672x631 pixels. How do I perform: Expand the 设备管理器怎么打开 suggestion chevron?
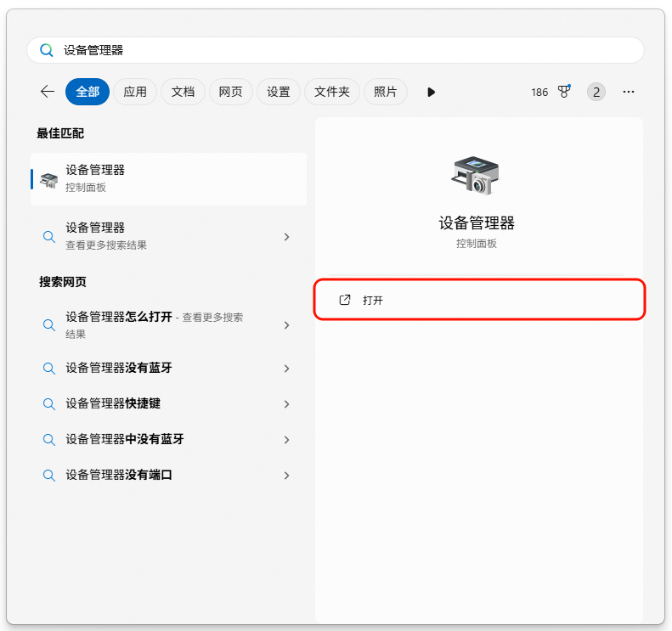tap(287, 325)
